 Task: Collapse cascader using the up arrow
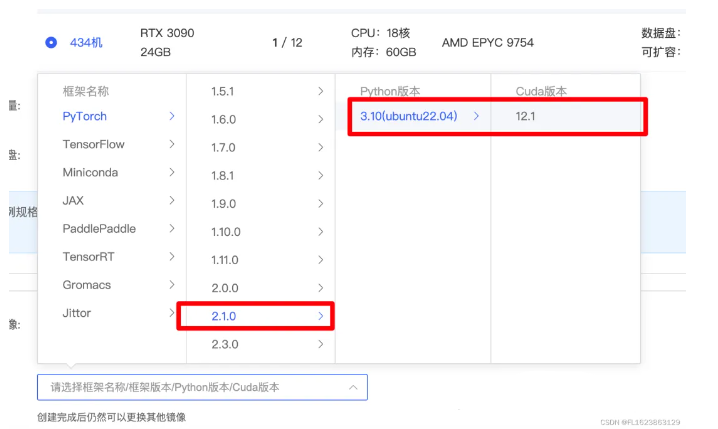click(x=353, y=387)
